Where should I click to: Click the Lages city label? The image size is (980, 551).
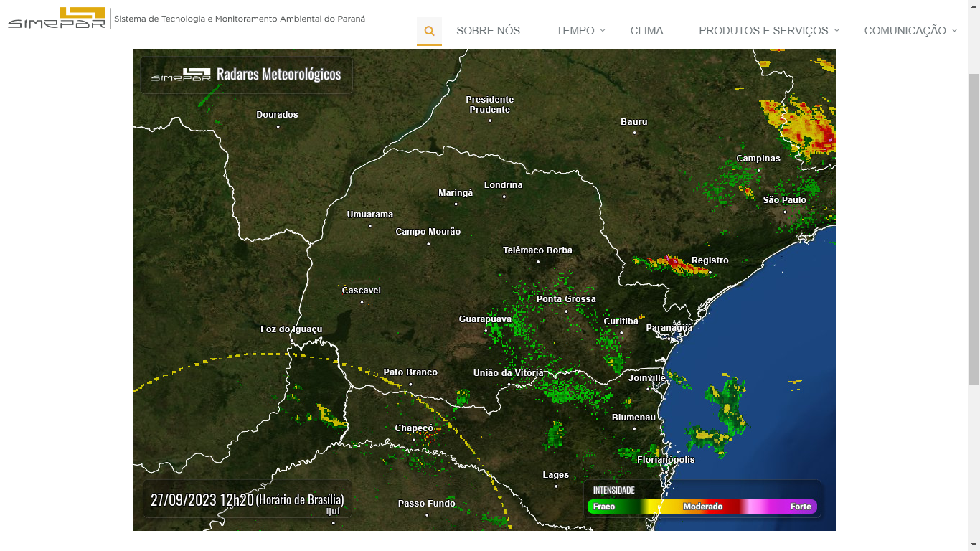[556, 475]
